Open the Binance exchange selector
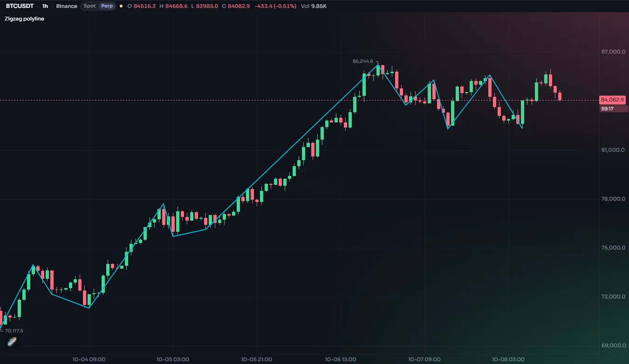The height and width of the screenshot is (364, 629). point(67,6)
